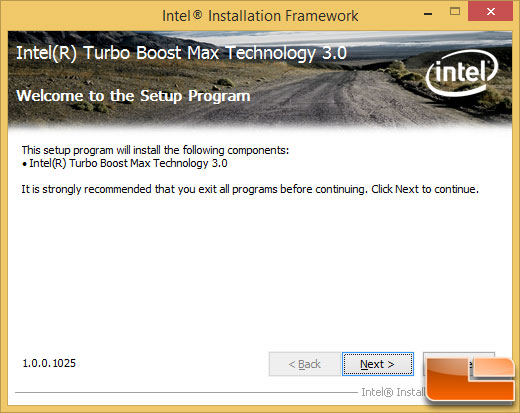Click the Turbo Boost Max Technology 3.0 banner heading
The height and width of the screenshot is (413, 520).
(181, 53)
